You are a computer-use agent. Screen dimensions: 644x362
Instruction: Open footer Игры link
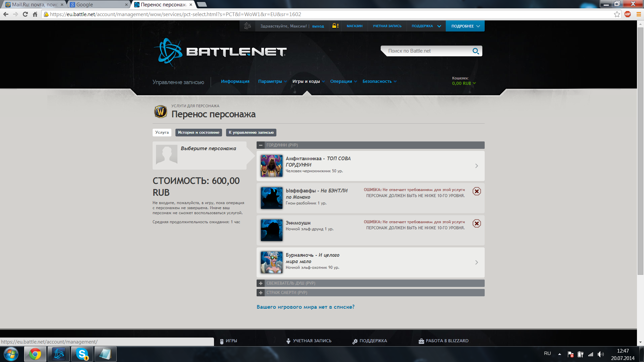[x=228, y=341]
